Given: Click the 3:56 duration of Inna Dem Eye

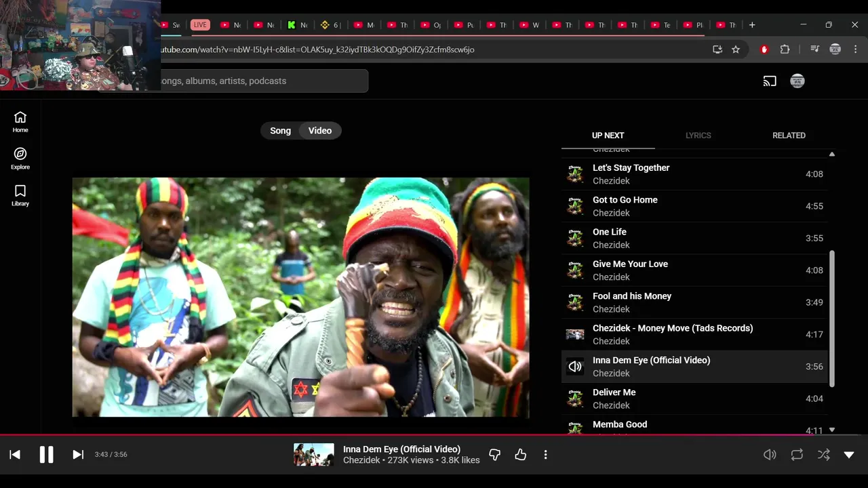Looking at the screenshot, I should pos(814,367).
